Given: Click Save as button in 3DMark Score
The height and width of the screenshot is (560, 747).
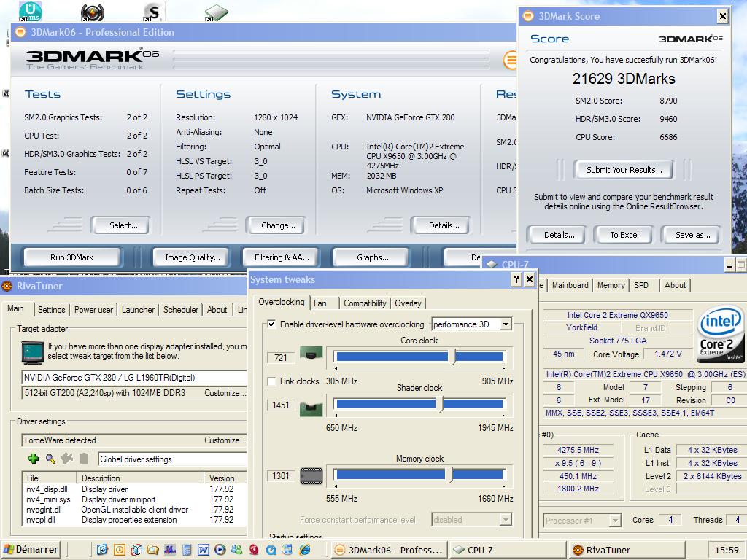Looking at the screenshot, I should click(x=693, y=235).
